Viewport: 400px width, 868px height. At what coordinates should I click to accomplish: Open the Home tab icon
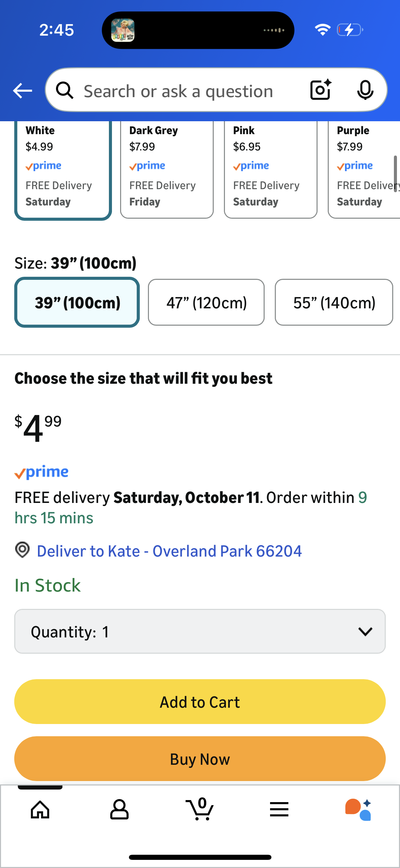[x=40, y=810]
